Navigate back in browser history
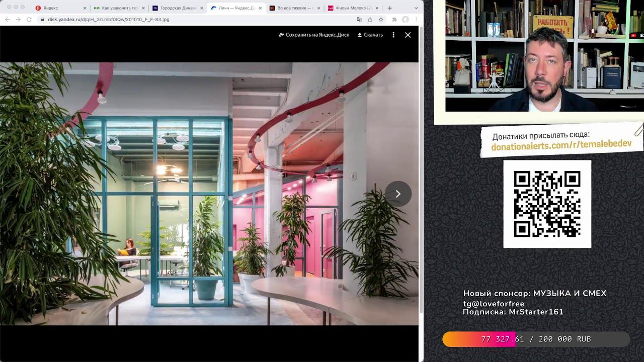This screenshot has height=362, width=644. [x=7, y=20]
